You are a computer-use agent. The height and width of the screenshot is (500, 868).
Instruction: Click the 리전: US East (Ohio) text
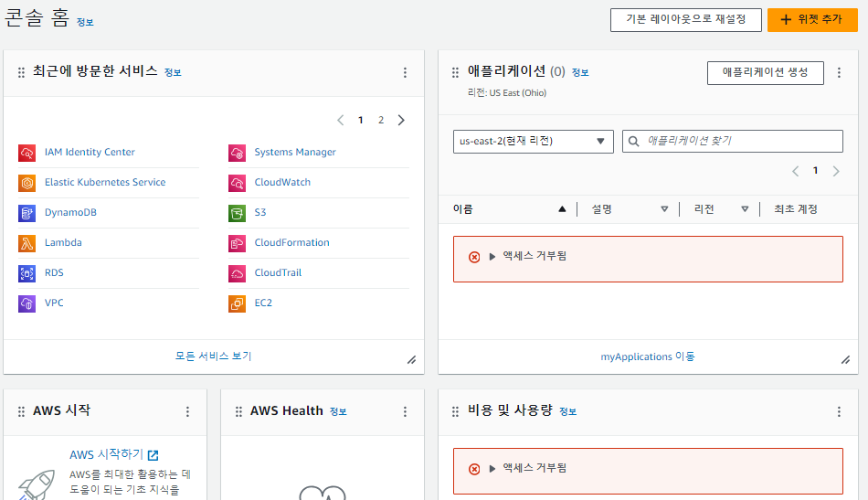(507, 93)
